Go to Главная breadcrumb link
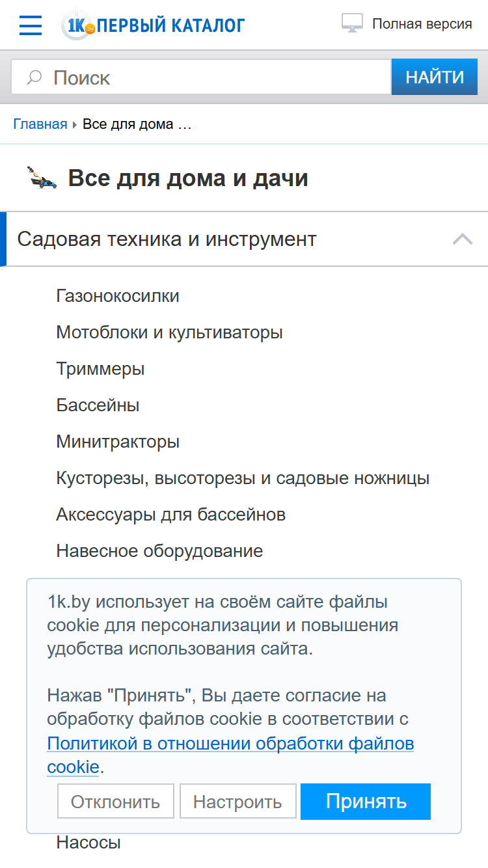Screen dimensions: 488x868 40,124
